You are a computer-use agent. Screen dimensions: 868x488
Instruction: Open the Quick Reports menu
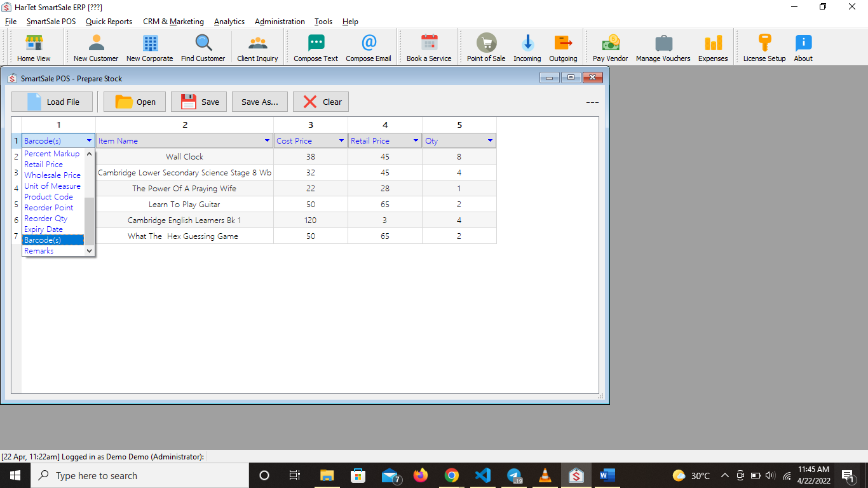tap(109, 21)
